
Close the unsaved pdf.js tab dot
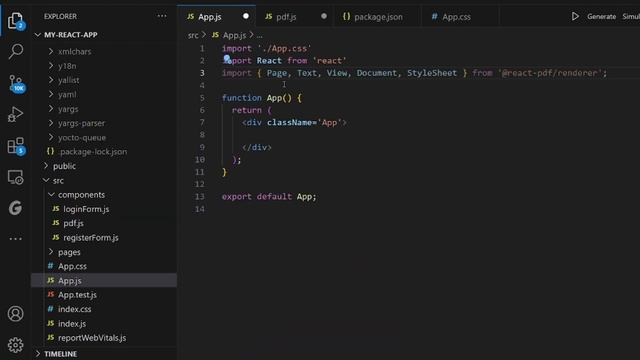pyautogui.click(x=324, y=16)
